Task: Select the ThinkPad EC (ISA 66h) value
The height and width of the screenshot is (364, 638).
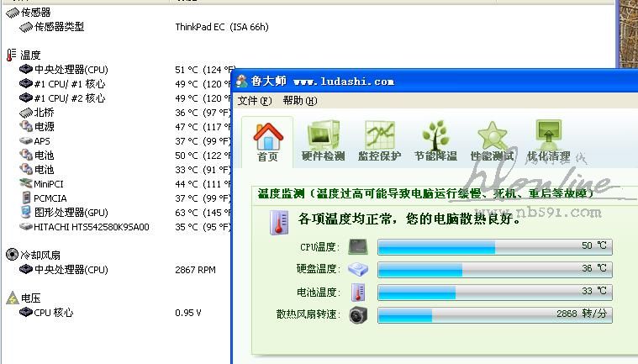Action: (x=222, y=27)
